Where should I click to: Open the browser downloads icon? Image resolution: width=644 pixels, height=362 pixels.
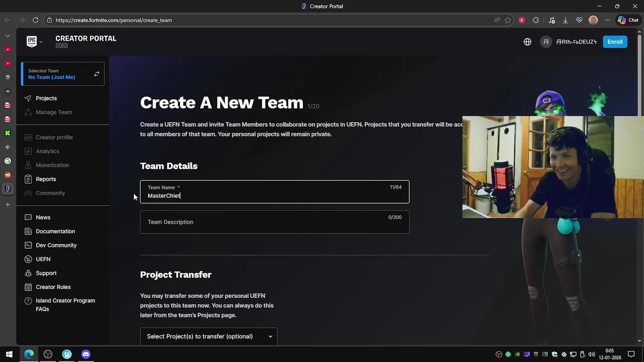tap(566, 20)
